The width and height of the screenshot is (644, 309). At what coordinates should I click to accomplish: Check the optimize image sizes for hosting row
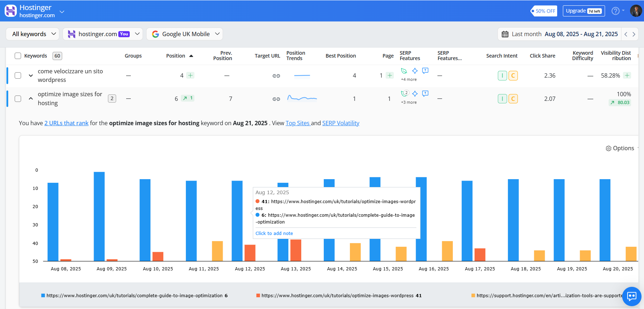tap(18, 99)
